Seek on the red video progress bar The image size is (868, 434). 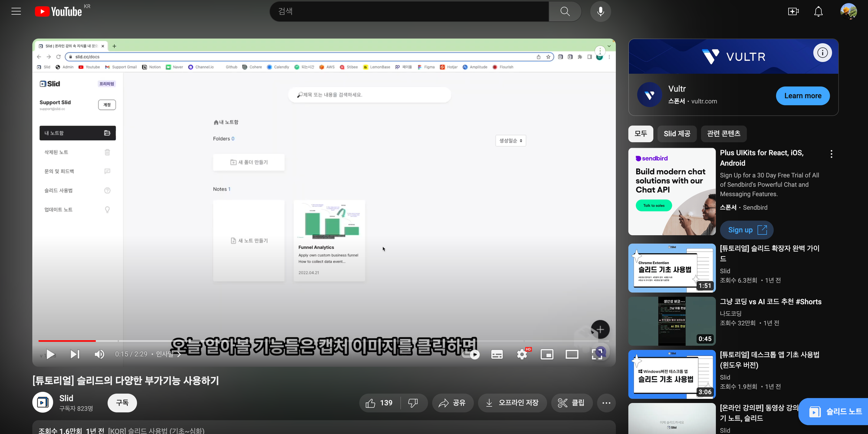67,341
